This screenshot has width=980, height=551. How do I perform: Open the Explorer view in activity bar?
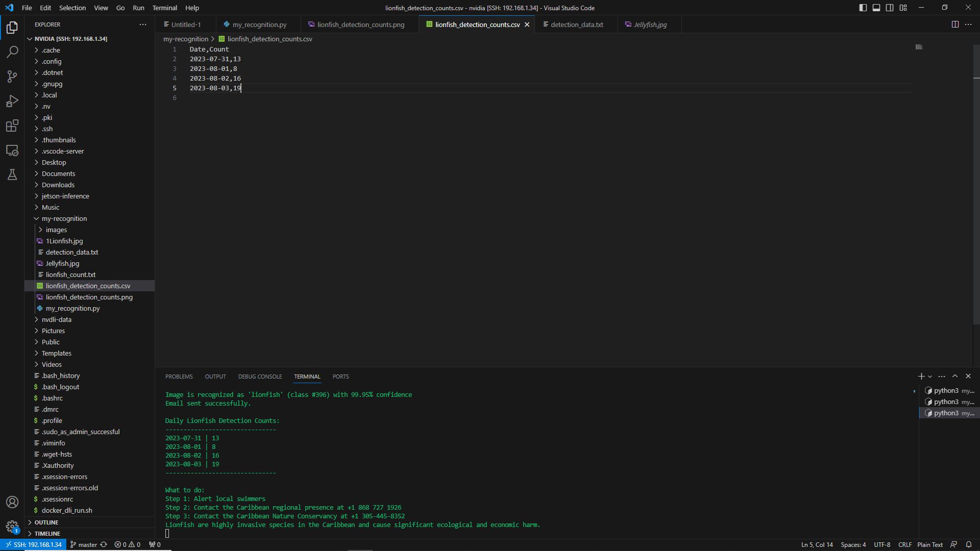point(12,28)
